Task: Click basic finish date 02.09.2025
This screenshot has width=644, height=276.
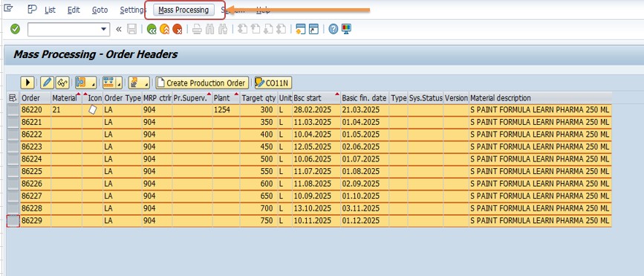Action: tap(364, 184)
